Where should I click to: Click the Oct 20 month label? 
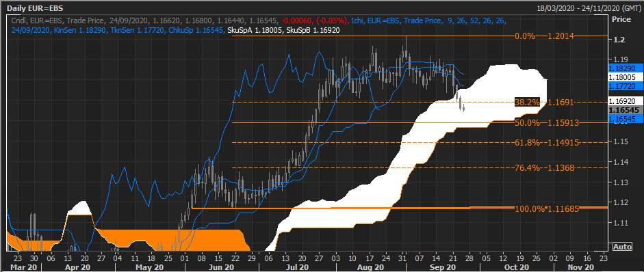pos(517,267)
